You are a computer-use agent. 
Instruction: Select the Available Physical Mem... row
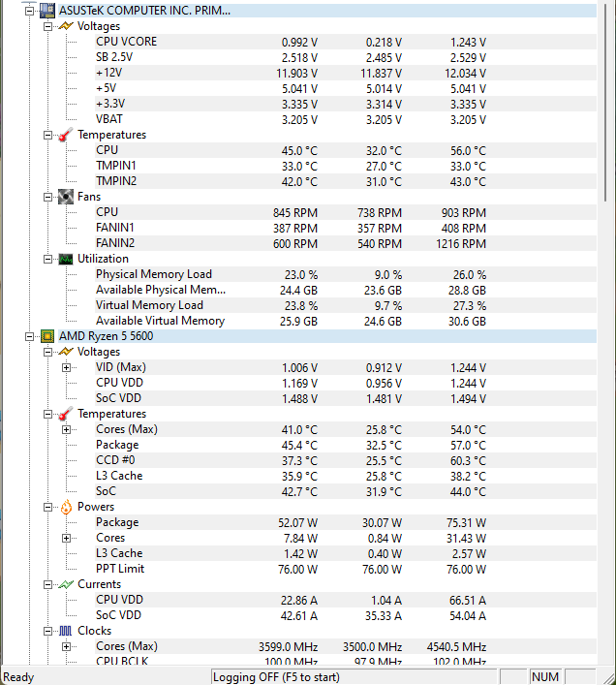pyautogui.click(x=345, y=290)
